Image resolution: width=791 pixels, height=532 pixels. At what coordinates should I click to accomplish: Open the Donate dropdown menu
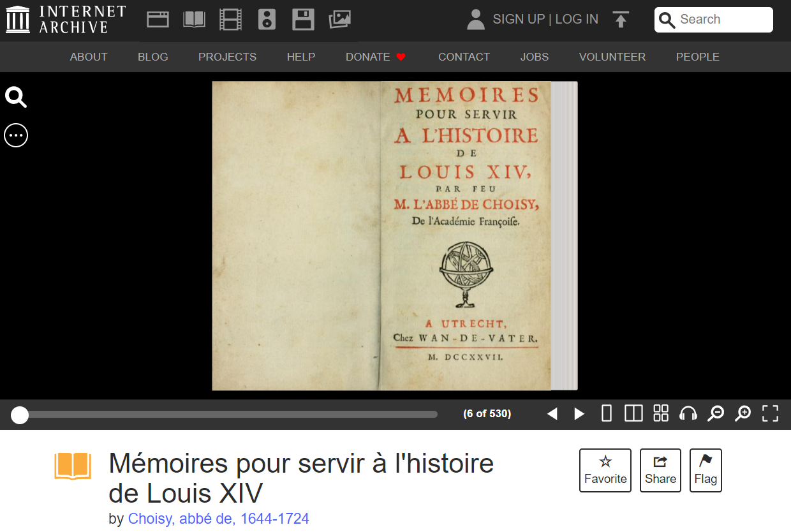click(375, 57)
